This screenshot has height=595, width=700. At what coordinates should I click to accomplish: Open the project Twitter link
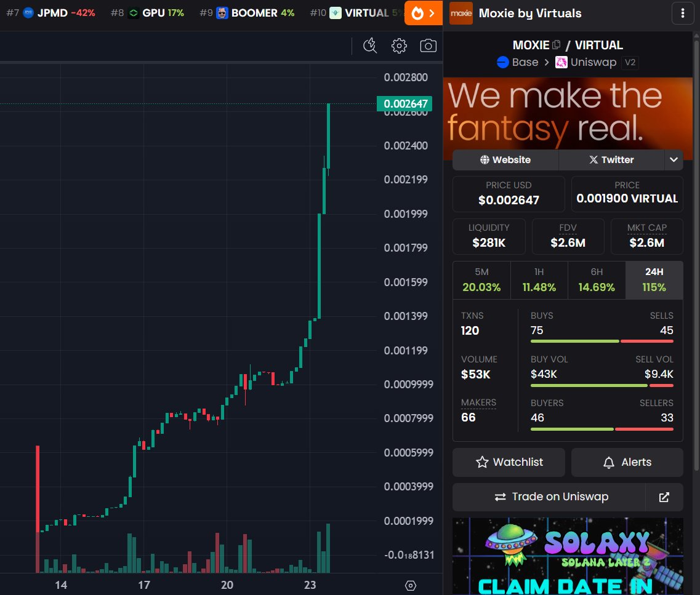click(611, 160)
